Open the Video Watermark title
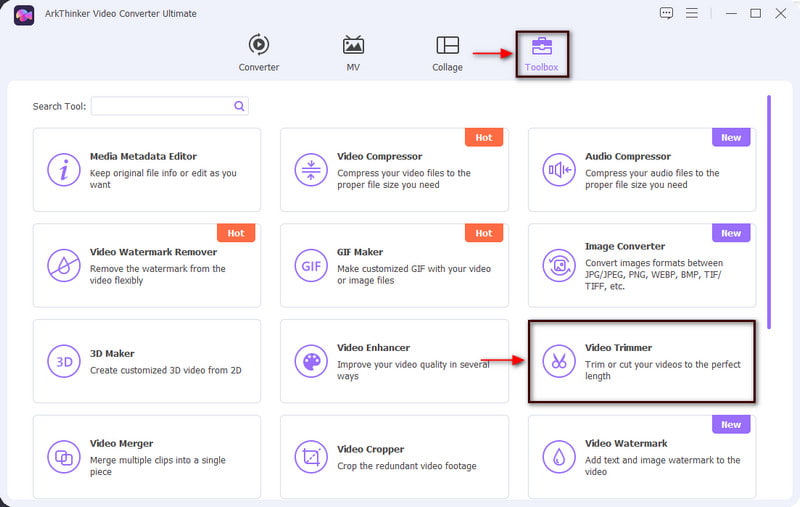 pyautogui.click(x=626, y=444)
